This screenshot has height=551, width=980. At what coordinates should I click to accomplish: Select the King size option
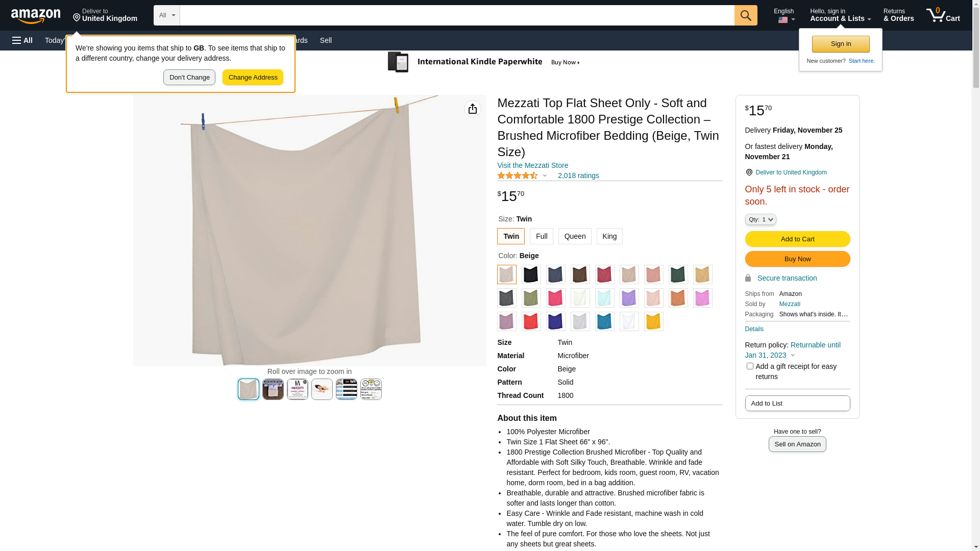pos(609,236)
